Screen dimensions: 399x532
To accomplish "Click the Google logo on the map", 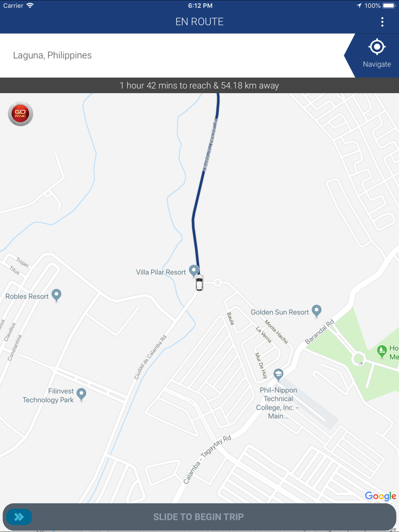I will (x=381, y=496).
